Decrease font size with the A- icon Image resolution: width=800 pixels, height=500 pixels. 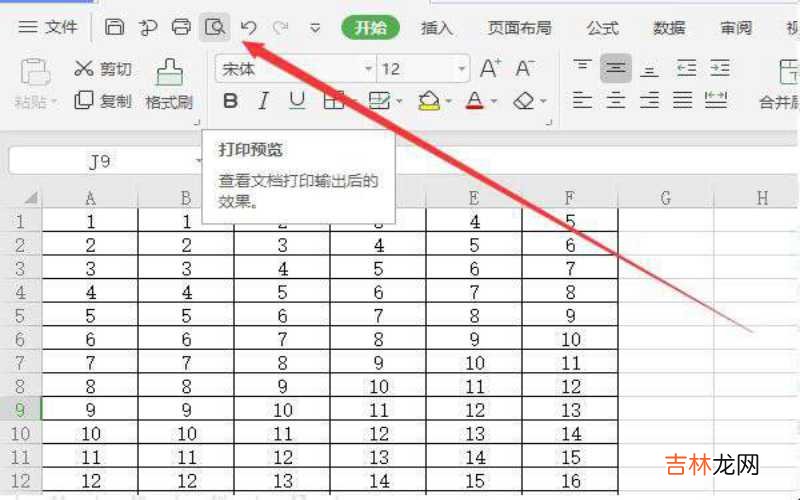click(524, 68)
